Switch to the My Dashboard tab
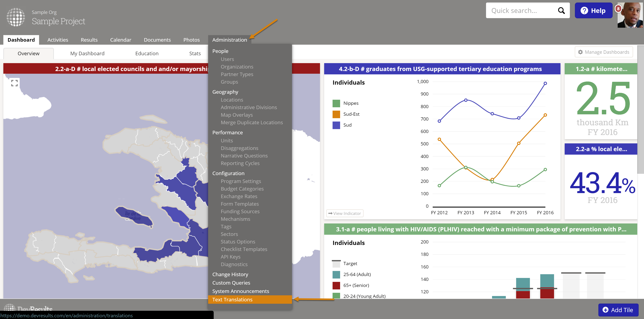This screenshot has height=319, width=644. pos(87,53)
